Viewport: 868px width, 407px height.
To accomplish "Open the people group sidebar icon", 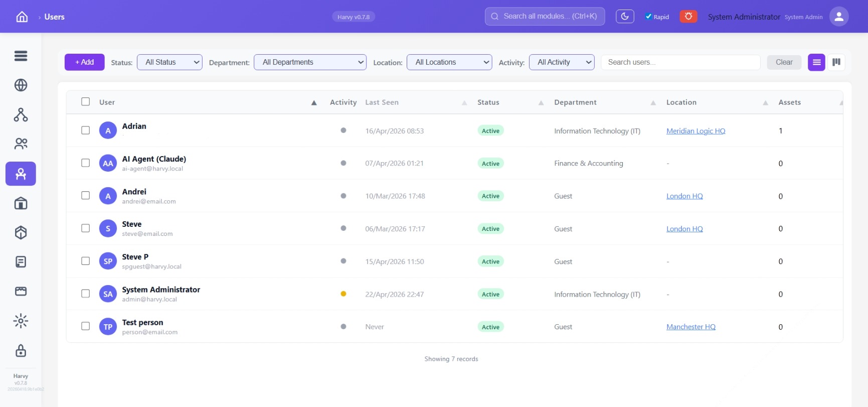I will [x=21, y=144].
